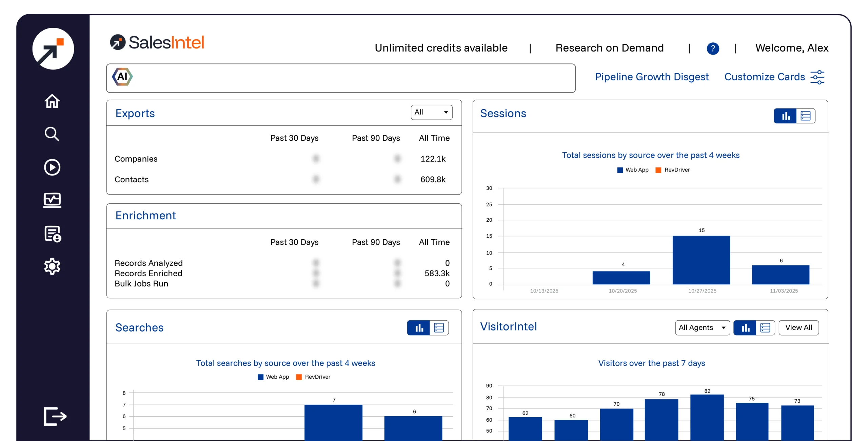
Task: Click the Sessions card title
Action: (x=503, y=113)
